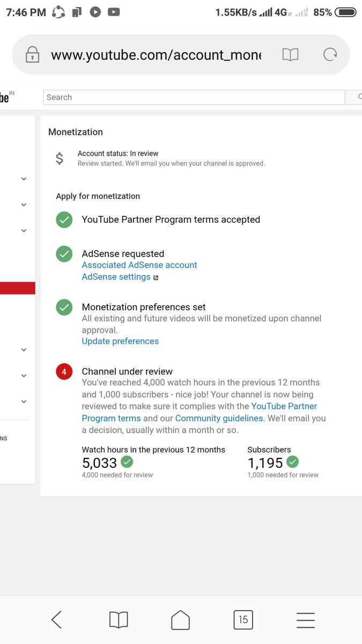
Task: Expand the second sidebar chevron
Action: point(24,204)
